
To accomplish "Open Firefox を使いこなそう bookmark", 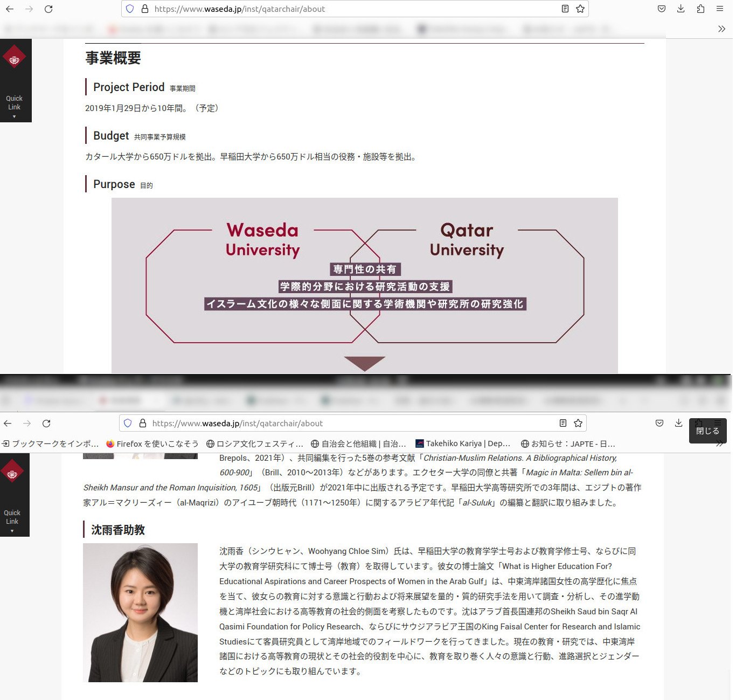I will 152,443.
